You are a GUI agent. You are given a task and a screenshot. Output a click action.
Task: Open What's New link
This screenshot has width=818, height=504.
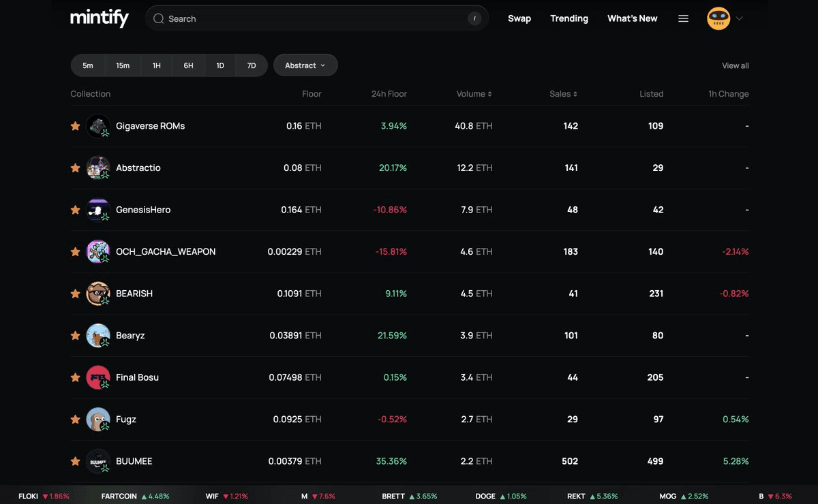tap(633, 18)
